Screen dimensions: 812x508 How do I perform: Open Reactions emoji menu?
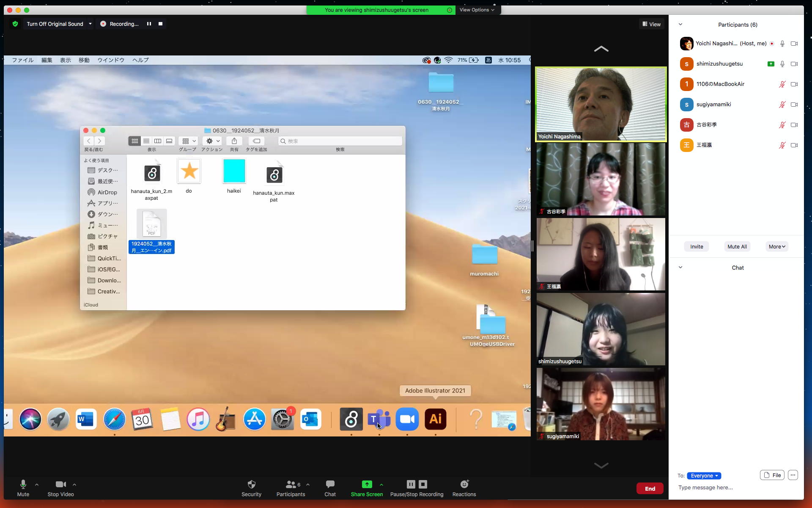(464, 484)
